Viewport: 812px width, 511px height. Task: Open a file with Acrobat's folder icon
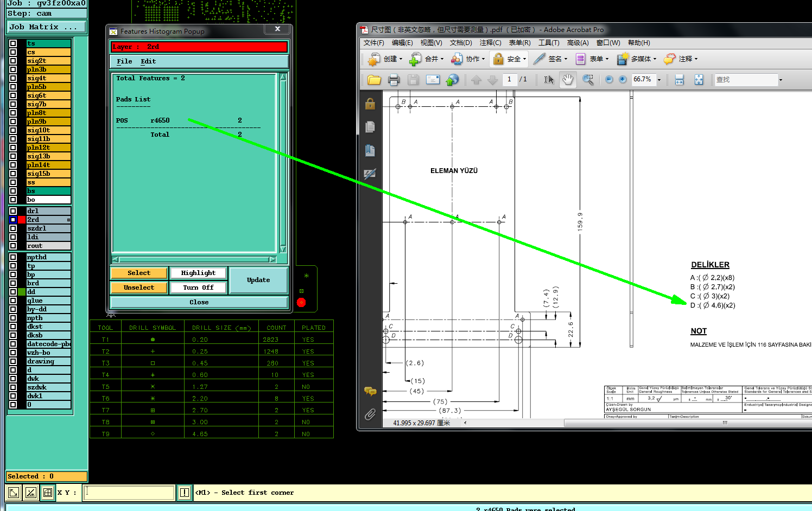click(374, 80)
